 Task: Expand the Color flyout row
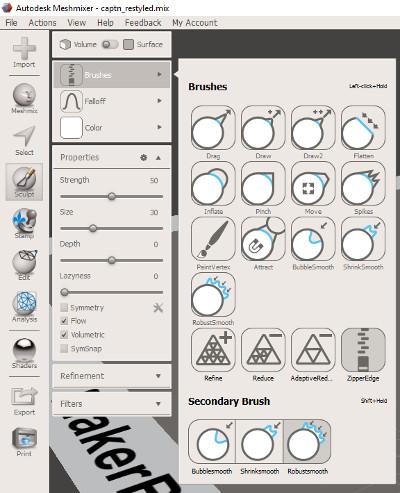pyautogui.click(x=112, y=127)
